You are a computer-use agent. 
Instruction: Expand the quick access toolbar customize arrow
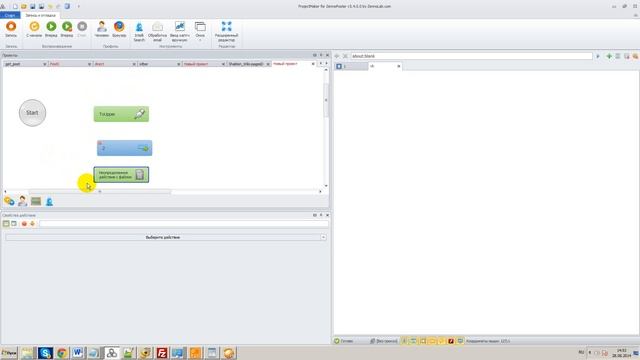coord(78,6)
